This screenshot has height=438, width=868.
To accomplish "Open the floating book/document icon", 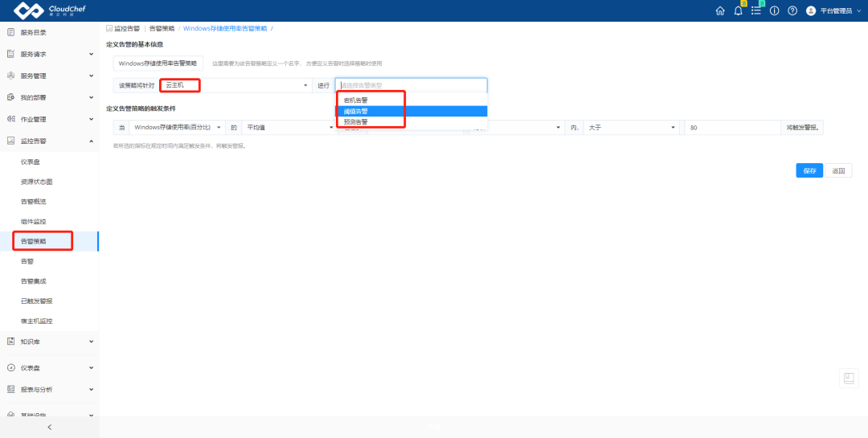I will (849, 379).
